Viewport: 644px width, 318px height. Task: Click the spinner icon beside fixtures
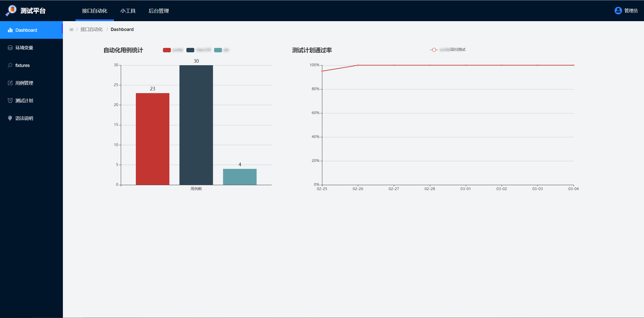[10, 65]
